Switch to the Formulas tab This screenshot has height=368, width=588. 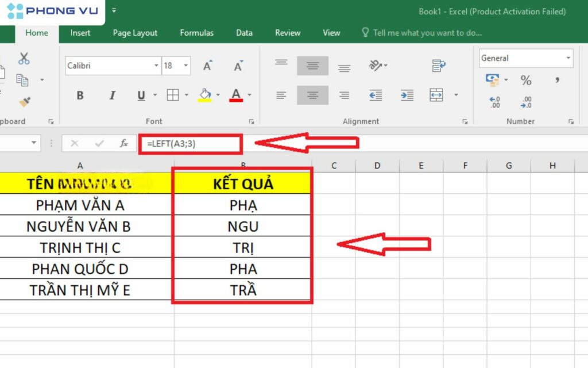[196, 33]
